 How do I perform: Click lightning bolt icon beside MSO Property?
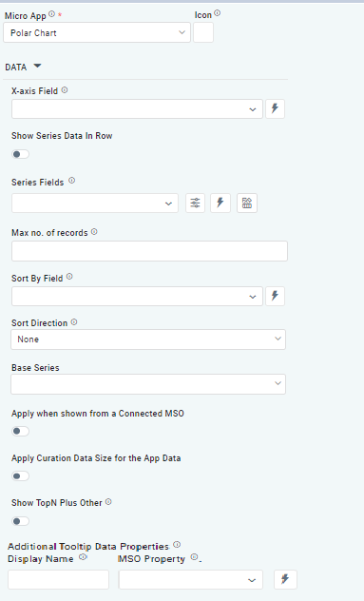tap(285, 579)
